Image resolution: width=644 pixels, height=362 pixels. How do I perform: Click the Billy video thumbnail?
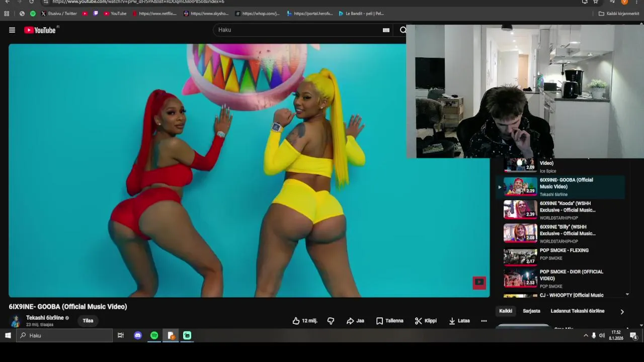[520, 233]
